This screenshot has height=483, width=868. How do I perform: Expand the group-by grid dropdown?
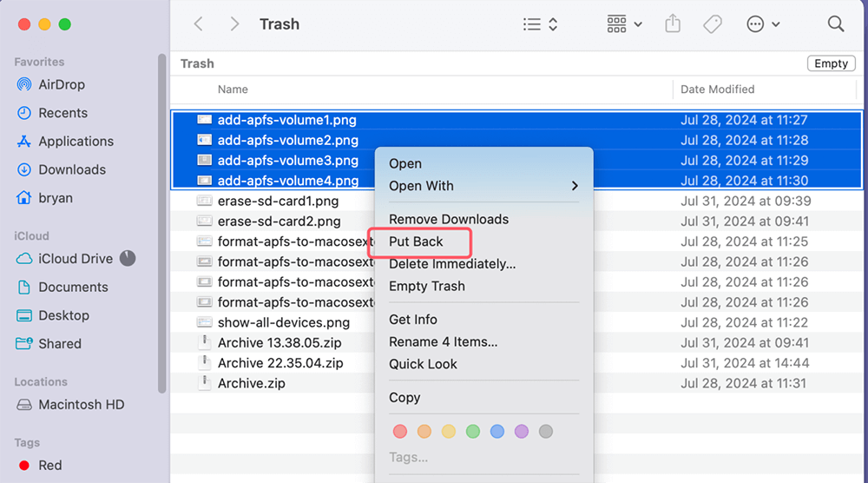(x=624, y=24)
